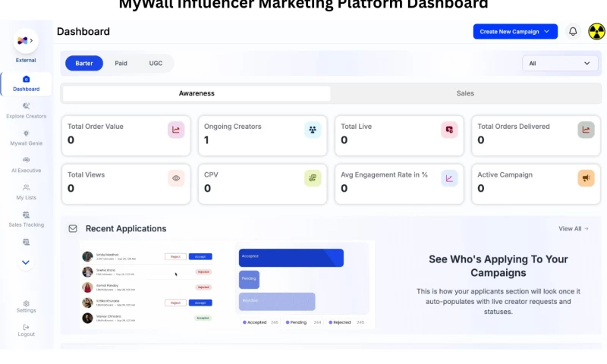Viewport: 607px width, 364px height.
Task: Click Active Campaign megaphone icon
Action: pos(586,178)
